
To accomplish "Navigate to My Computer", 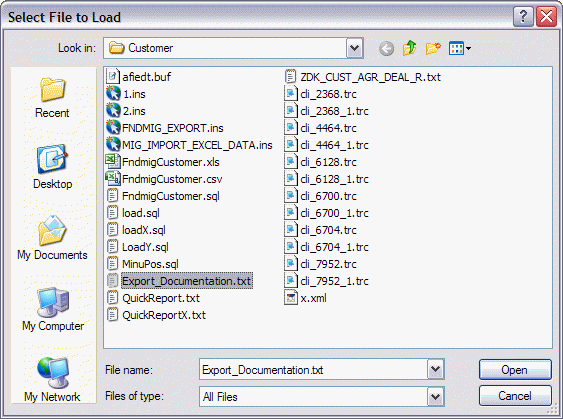I will click(x=53, y=309).
